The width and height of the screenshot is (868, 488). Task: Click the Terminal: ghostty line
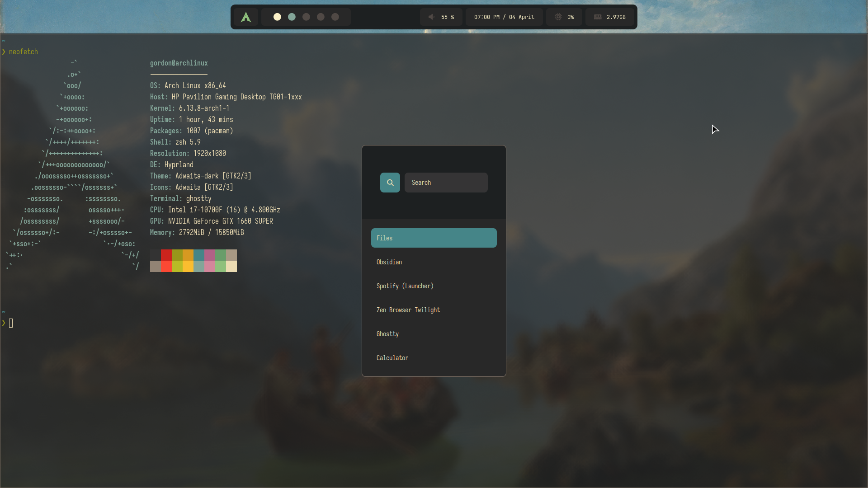click(181, 199)
